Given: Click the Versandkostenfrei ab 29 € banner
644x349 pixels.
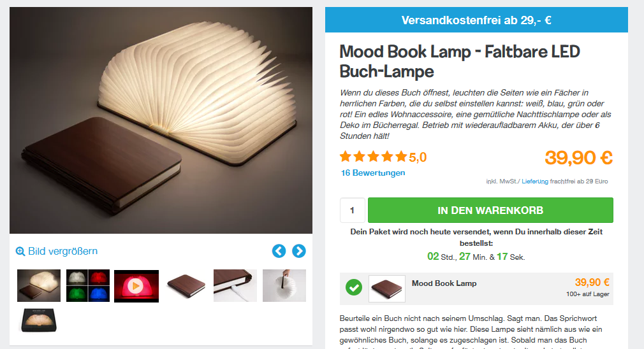Looking at the screenshot, I should [x=476, y=20].
